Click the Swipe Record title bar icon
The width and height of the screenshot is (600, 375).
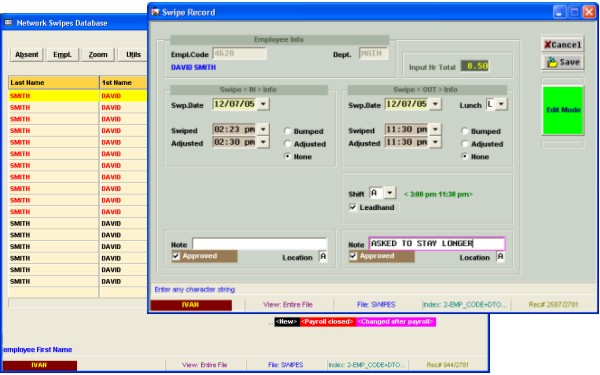coord(155,12)
